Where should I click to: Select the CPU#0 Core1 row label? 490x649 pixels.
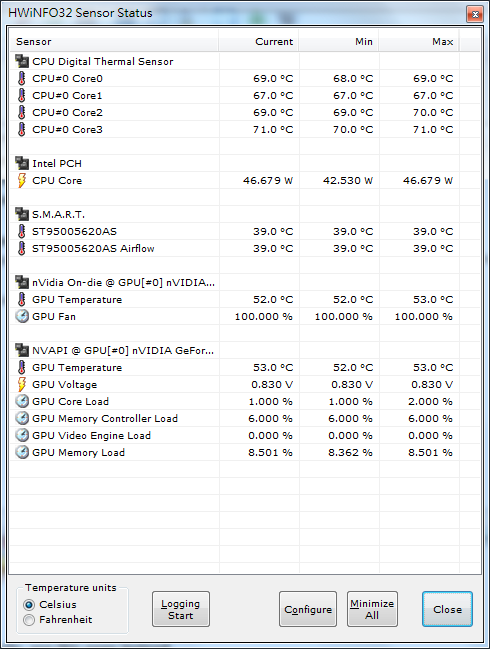pos(67,95)
